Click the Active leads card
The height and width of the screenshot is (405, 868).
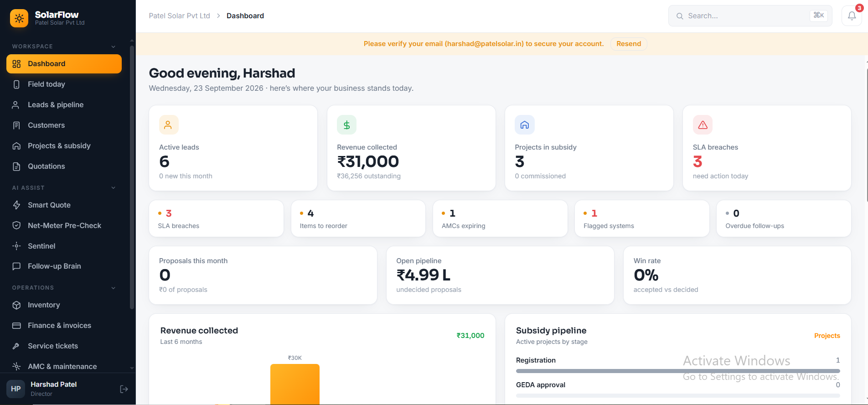pos(233,148)
